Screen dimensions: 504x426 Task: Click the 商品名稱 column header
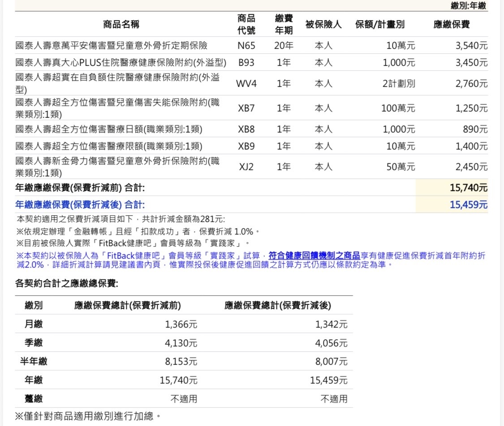pos(121,25)
